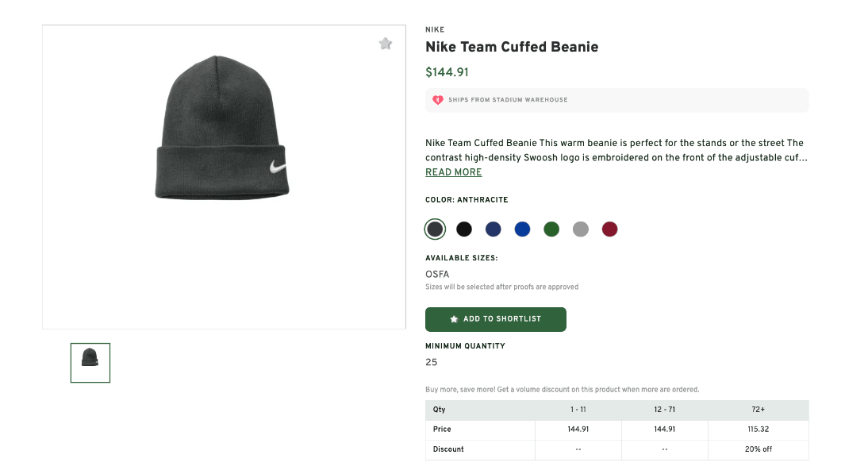Click the 20% off discount cell

[x=758, y=449]
